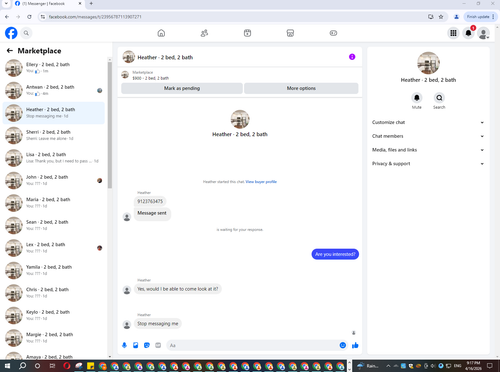Open the Keylo - 2 bed, 2 bath chat
The width and height of the screenshot is (500, 372).
coord(54,315)
